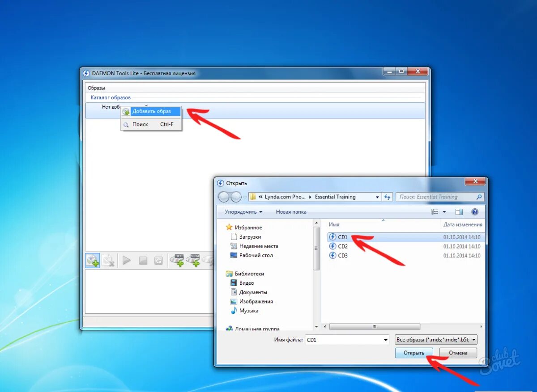Click navigation pane scrollbar up arrow
The width and height of the screenshot is (537, 392).
click(317, 223)
